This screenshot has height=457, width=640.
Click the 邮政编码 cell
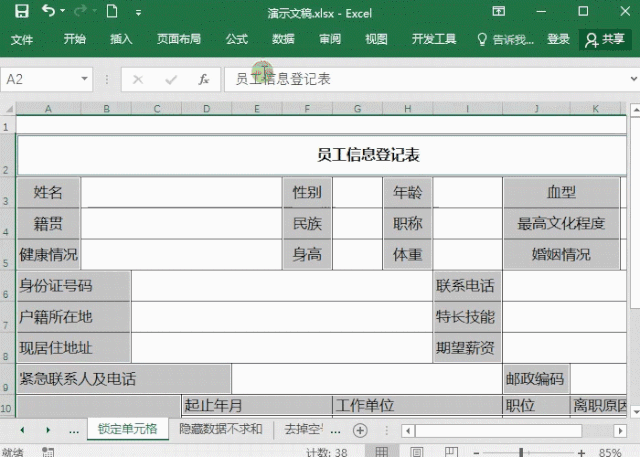pos(536,379)
